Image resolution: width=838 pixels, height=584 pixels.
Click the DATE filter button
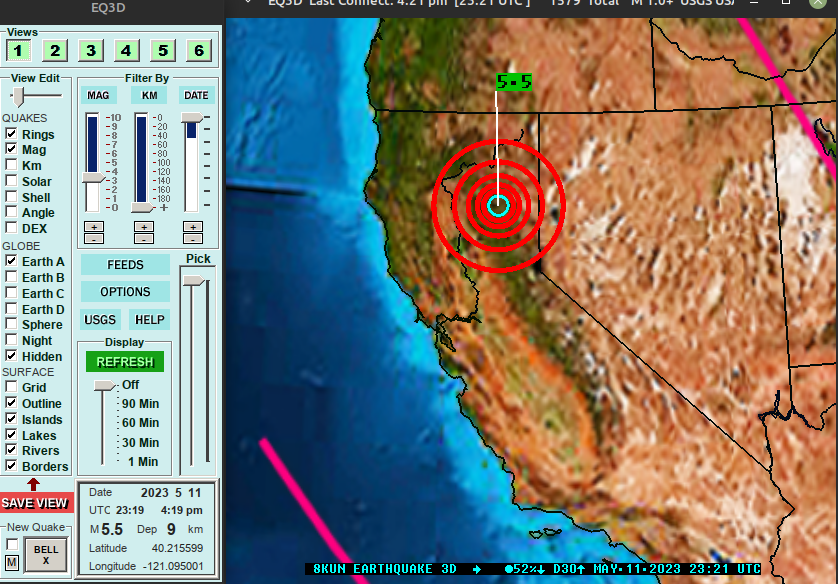pyautogui.click(x=196, y=95)
